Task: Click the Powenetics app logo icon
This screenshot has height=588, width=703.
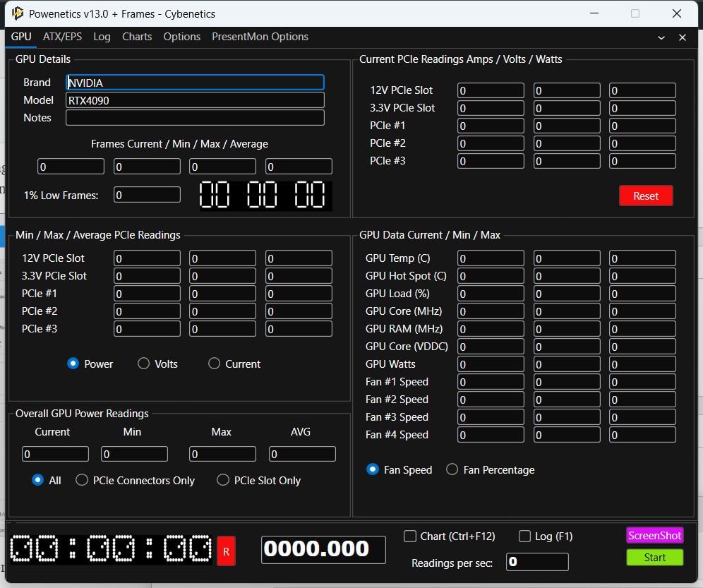Action: [18, 13]
